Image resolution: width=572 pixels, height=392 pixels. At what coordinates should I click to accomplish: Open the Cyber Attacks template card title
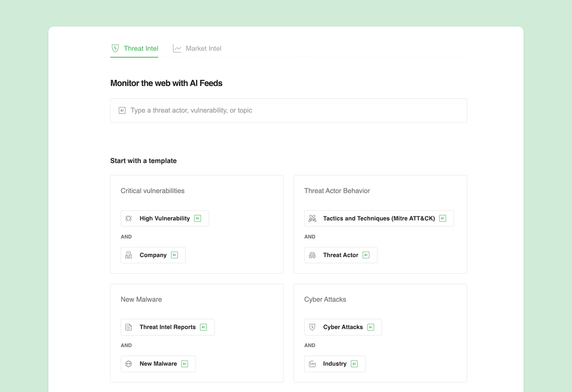click(325, 299)
